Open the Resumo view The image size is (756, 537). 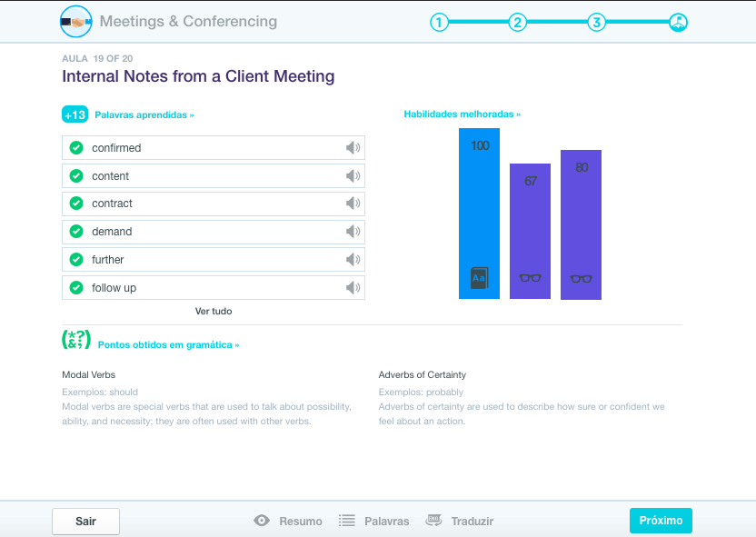coord(301,521)
